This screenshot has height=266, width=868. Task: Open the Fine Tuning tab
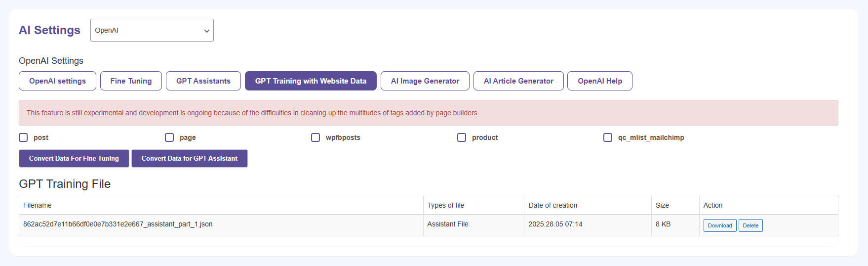tap(131, 81)
